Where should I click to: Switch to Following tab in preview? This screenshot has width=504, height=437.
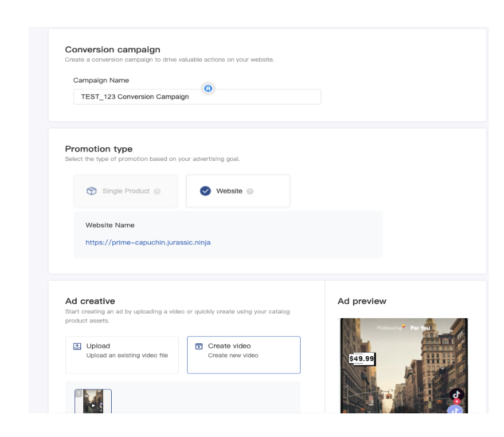(389, 327)
